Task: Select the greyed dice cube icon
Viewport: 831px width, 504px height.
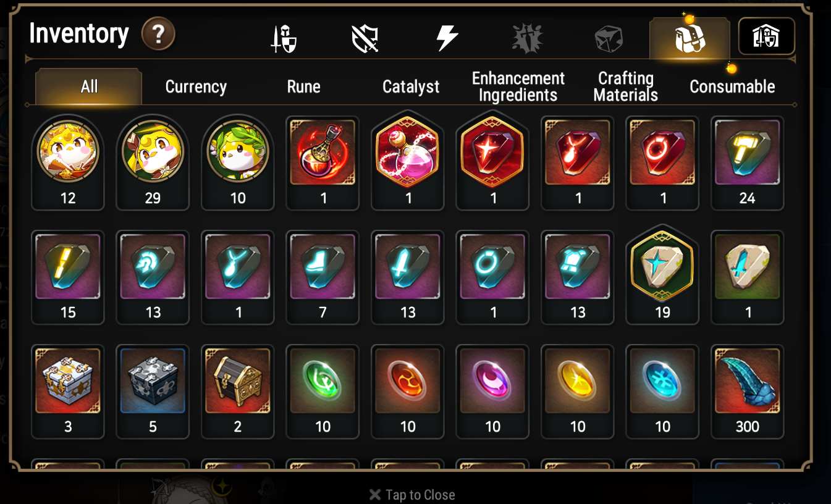Action: click(x=608, y=38)
